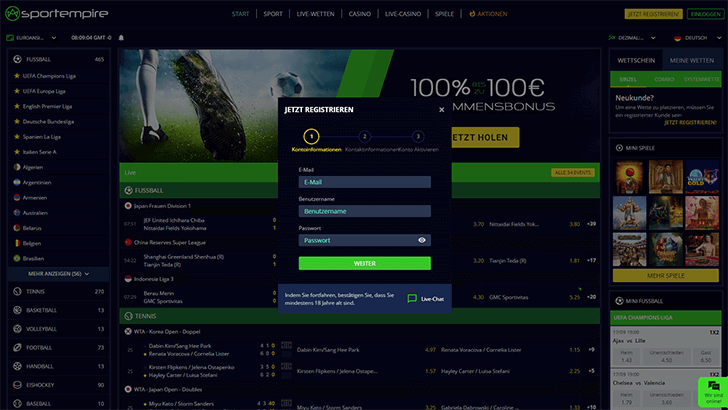
Task: Click the Fussball live section icon
Action: (x=129, y=190)
